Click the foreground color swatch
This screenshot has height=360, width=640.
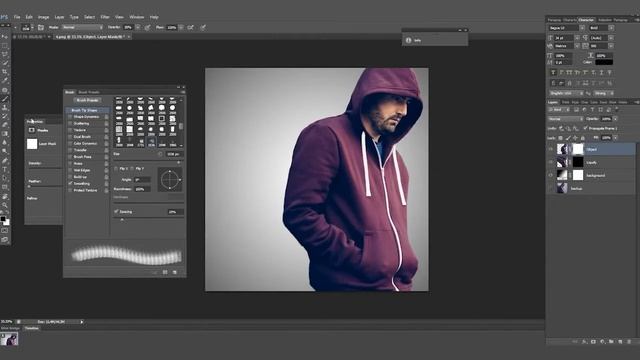click(x=3, y=219)
